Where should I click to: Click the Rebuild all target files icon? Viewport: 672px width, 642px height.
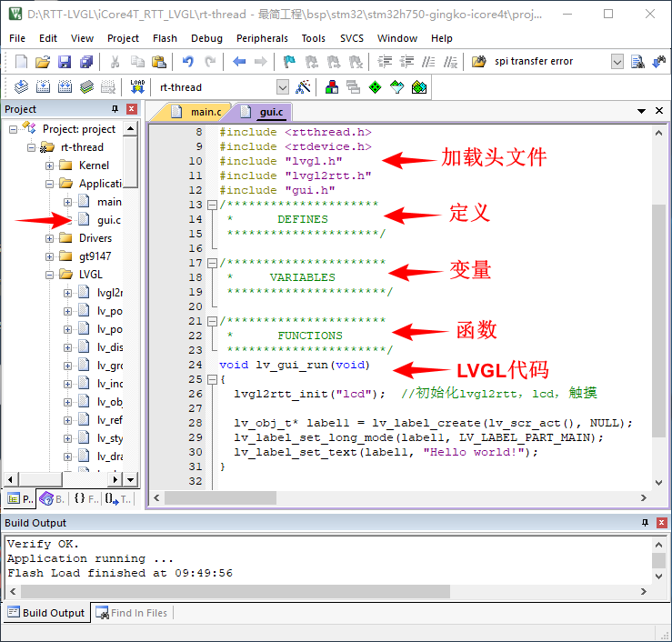[x=65, y=87]
